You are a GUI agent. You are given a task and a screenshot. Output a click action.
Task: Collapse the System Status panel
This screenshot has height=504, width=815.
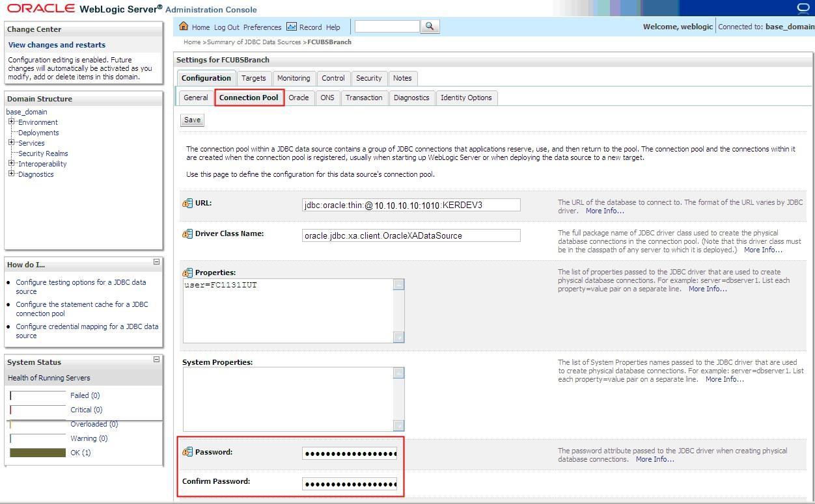[x=156, y=360]
